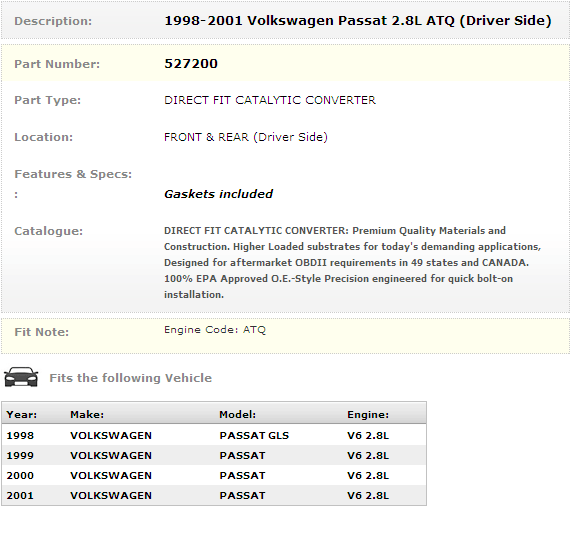The width and height of the screenshot is (570, 537).
Task: Select the 1998 PASSAT GLS row
Action: pyautogui.click(x=214, y=435)
